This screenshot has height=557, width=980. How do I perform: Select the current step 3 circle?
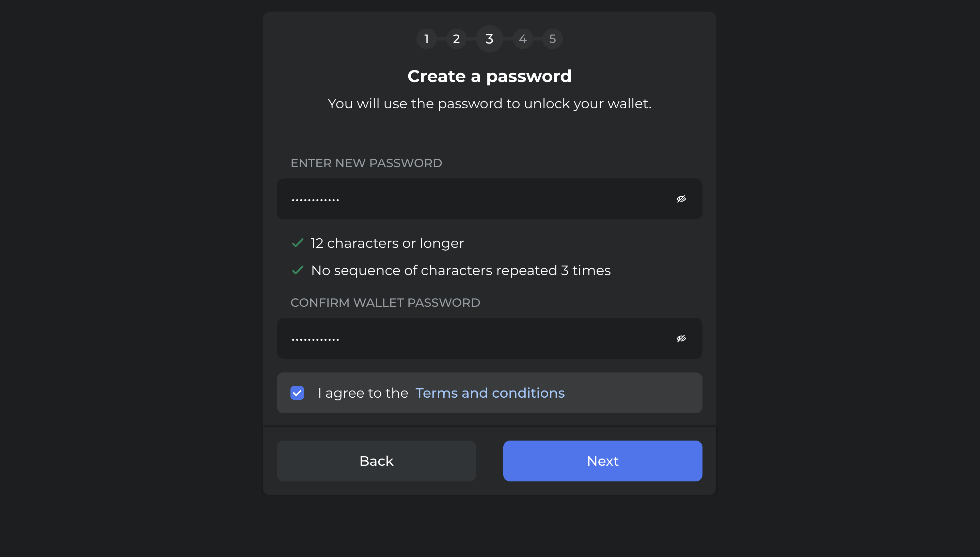tap(489, 38)
